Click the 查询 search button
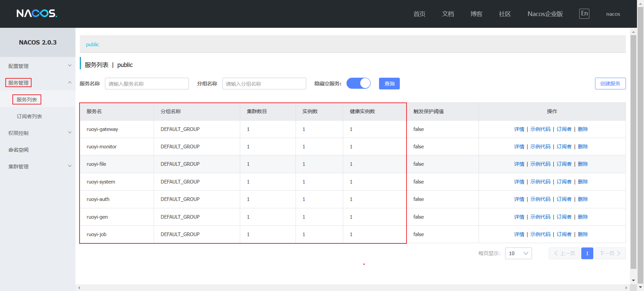The height and width of the screenshot is (291, 644). coord(389,83)
